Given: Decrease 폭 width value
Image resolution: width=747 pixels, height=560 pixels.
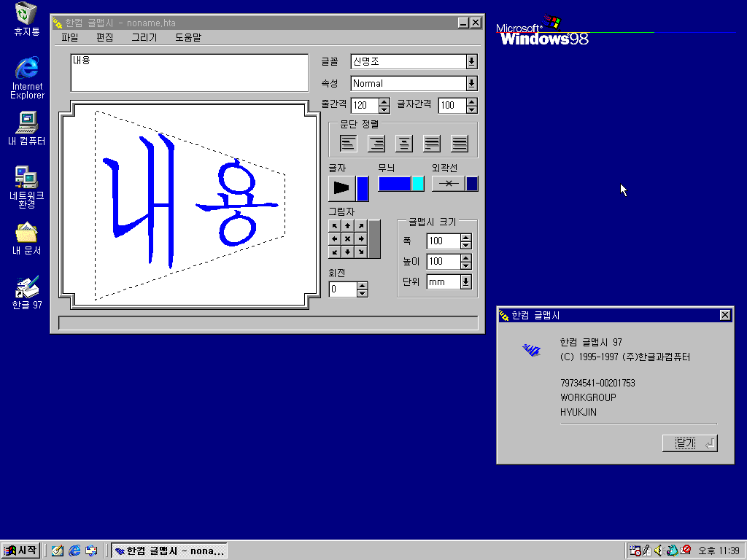Looking at the screenshot, I should click(x=466, y=245).
